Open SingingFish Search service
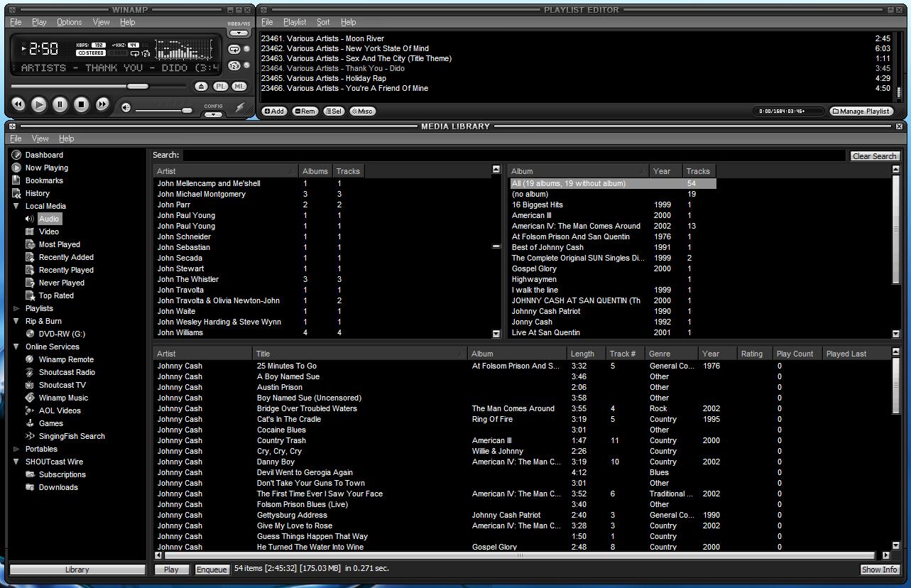The width and height of the screenshot is (911, 588). point(72,436)
